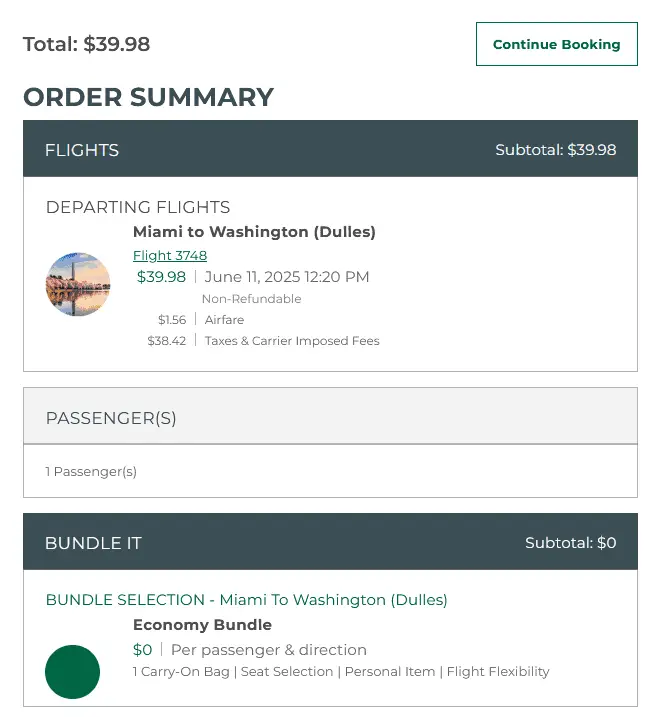
Task: Click the Total: $39.98 text
Action: click(x=87, y=44)
